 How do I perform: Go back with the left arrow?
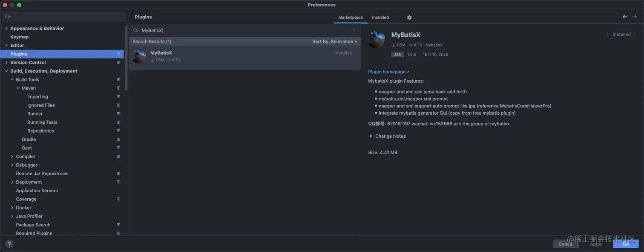[x=625, y=17]
